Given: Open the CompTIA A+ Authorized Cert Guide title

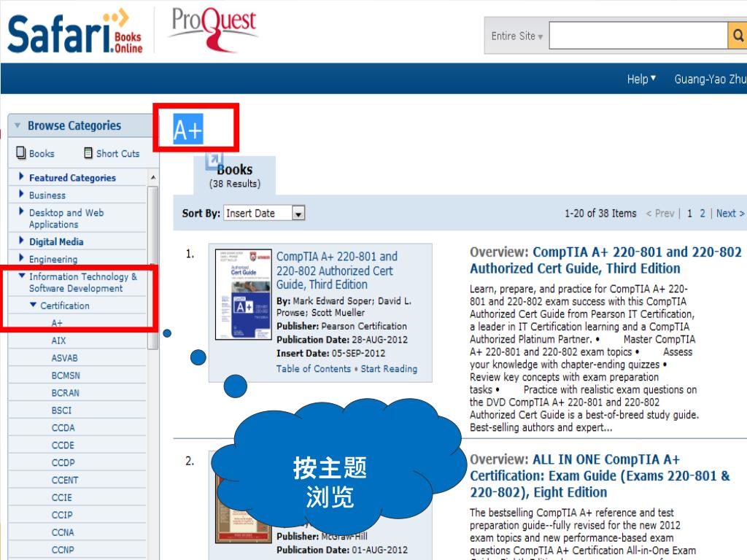Looking at the screenshot, I should pos(336,271).
